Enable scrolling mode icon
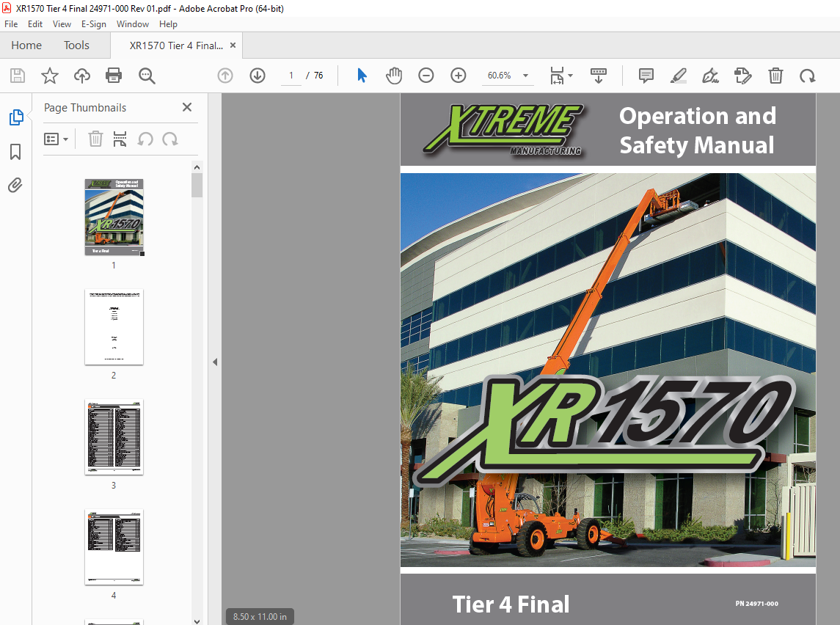The image size is (840, 625). tap(599, 76)
